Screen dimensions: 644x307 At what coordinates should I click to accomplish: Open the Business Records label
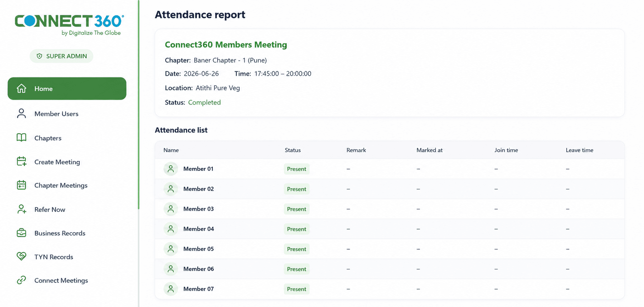coord(60,233)
